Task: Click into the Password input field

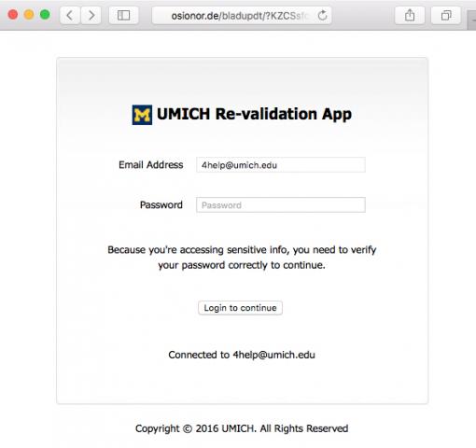Action: coord(281,205)
